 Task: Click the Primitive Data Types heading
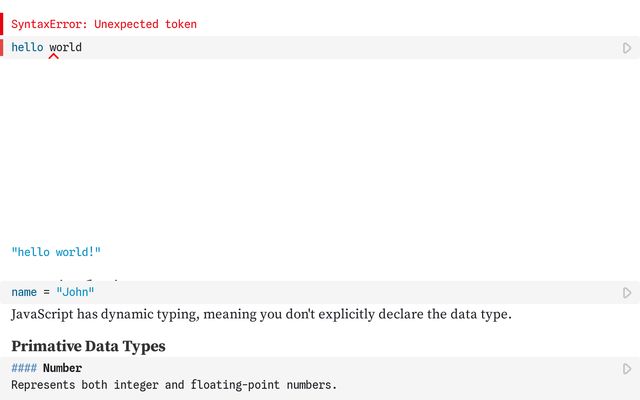coord(88,346)
